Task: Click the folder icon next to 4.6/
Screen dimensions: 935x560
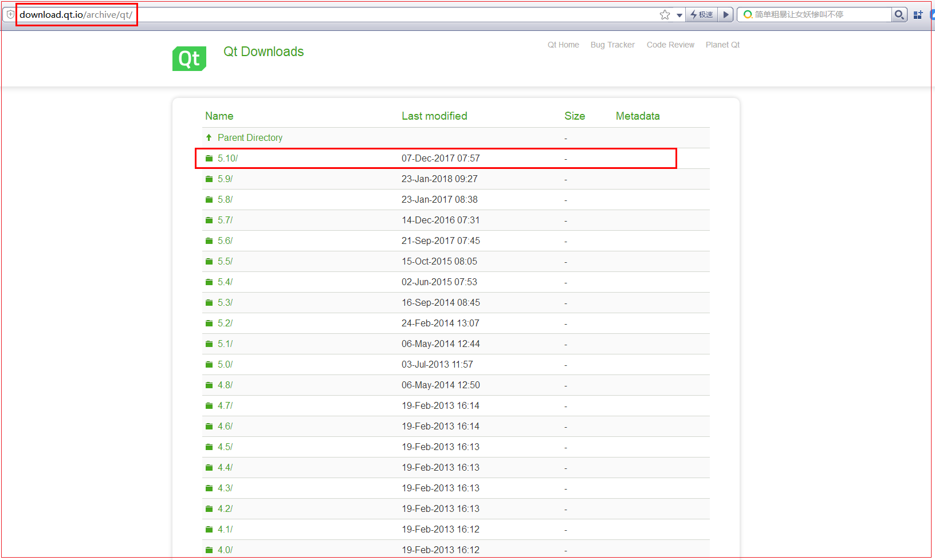Action: (209, 427)
